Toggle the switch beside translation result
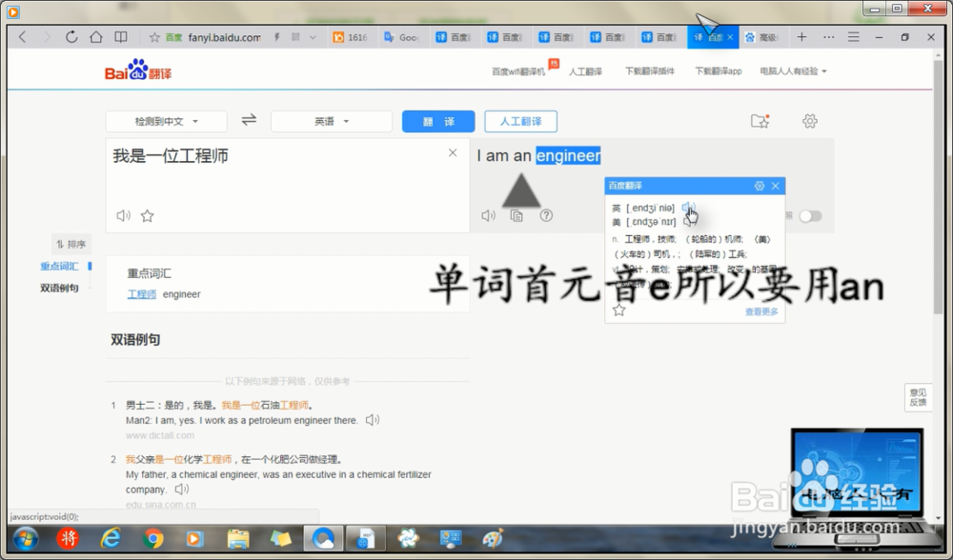This screenshot has width=953, height=560. (810, 216)
